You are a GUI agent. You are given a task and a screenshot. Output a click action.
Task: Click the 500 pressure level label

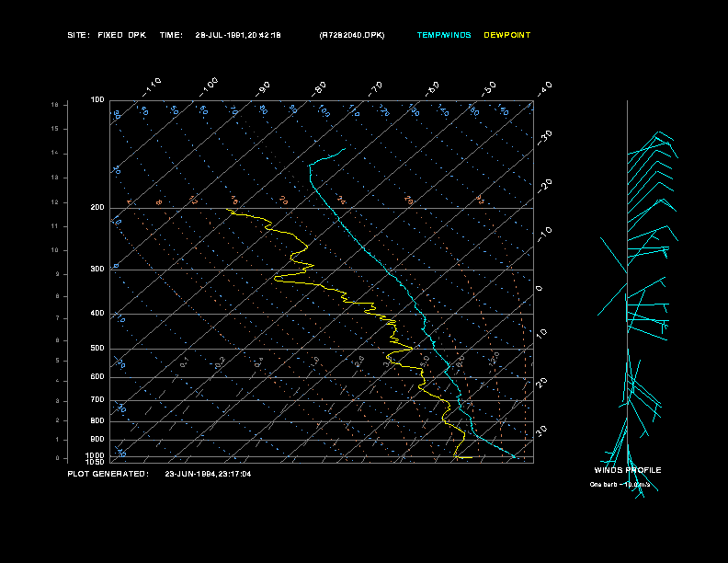(97, 348)
